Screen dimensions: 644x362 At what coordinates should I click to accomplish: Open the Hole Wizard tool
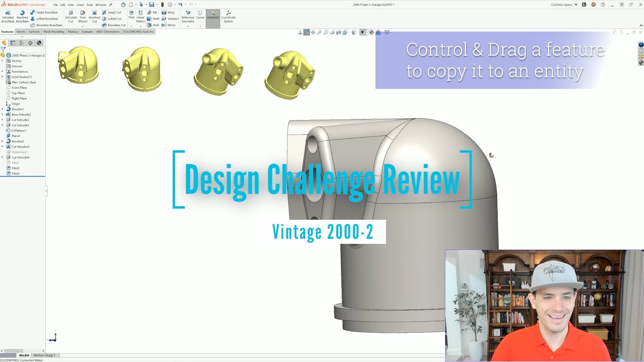[x=83, y=17]
